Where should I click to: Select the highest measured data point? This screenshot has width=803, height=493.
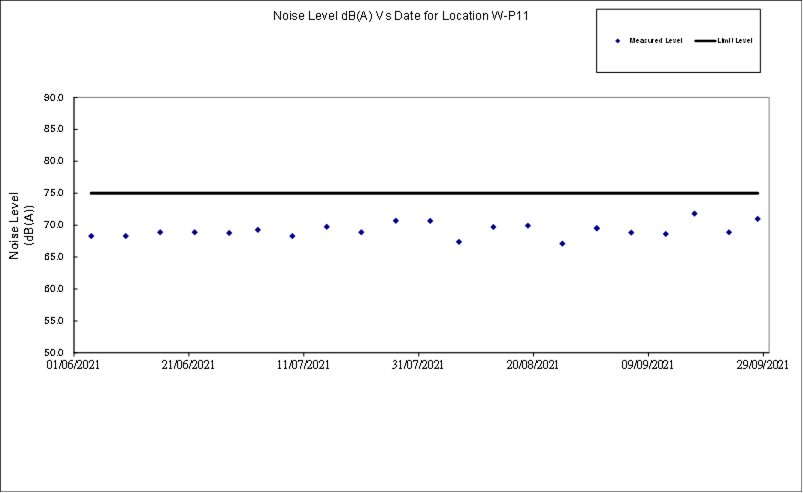(694, 214)
